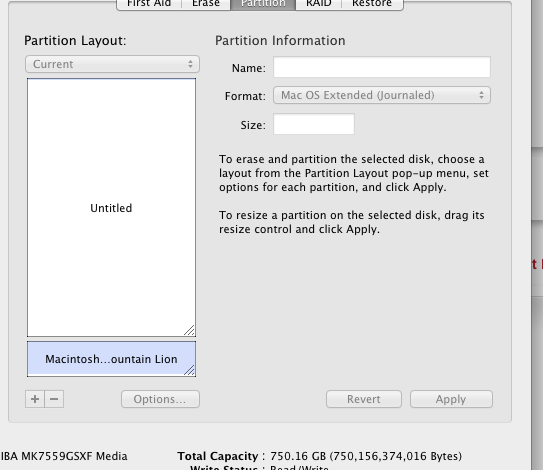
Task: Click the resize a partition instructions paragraph
Action: coord(351,222)
